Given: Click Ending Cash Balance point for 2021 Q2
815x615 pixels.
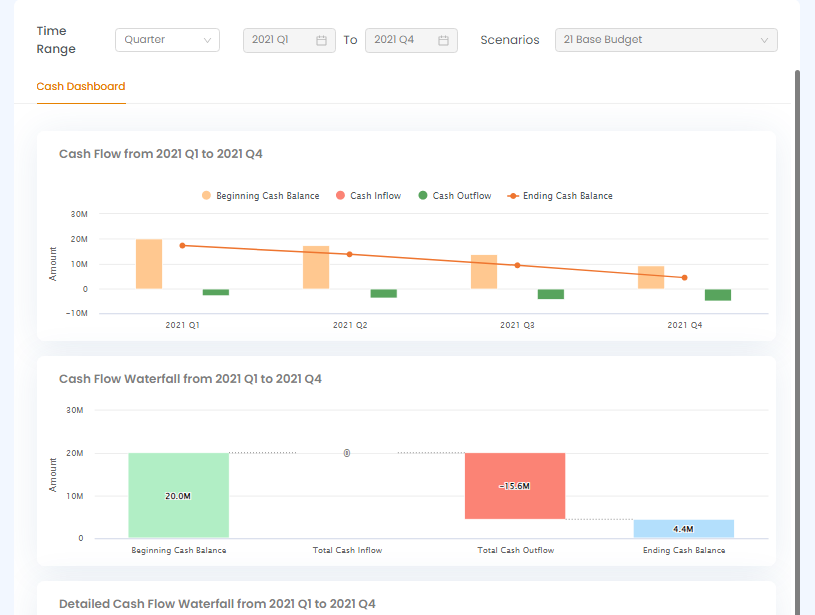Looking at the screenshot, I should pos(349,254).
